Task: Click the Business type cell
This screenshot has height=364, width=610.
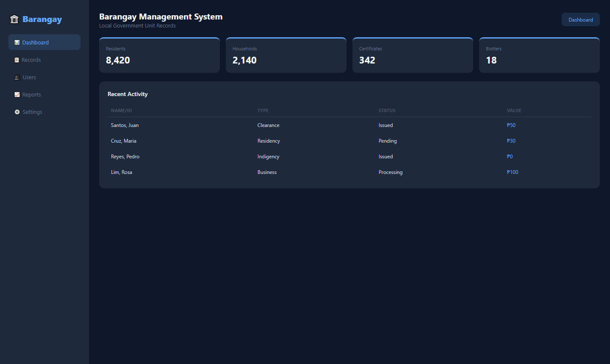Action: tap(267, 172)
